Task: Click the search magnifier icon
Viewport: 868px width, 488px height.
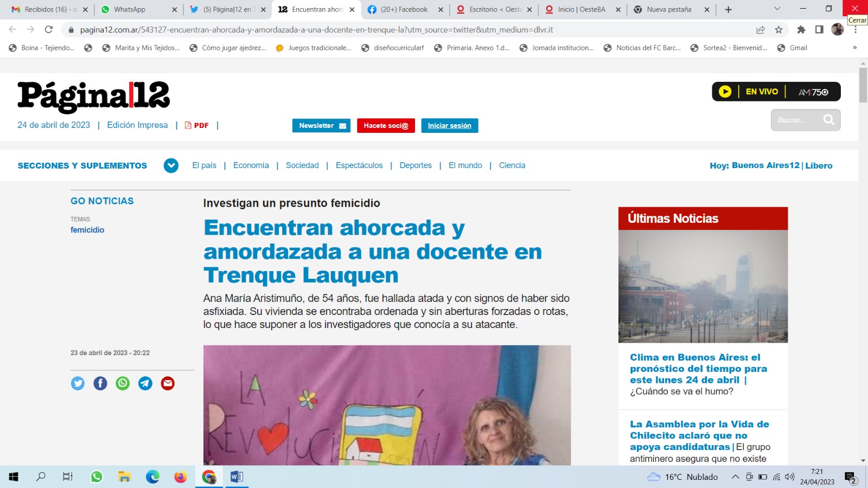Action: click(x=828, y=120)
